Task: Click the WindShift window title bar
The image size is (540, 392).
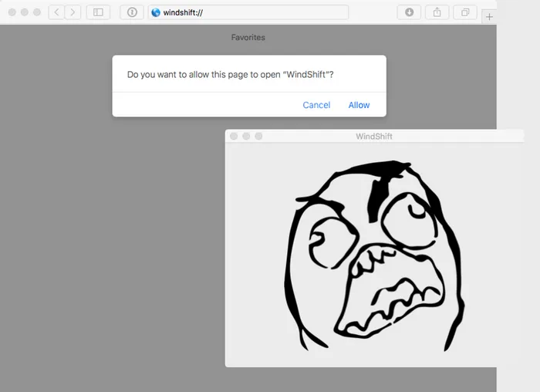Action: pos(374,137)
